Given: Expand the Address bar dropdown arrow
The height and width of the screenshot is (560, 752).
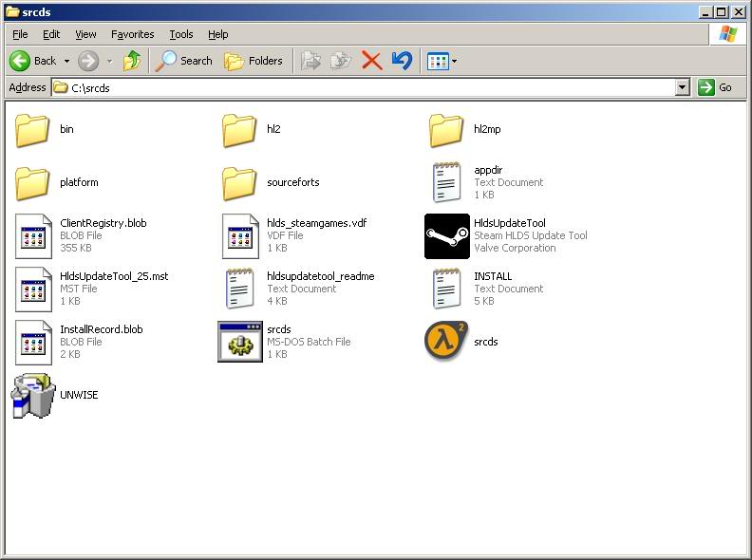Looking at the screenshot, I should (x=682, y=87).
